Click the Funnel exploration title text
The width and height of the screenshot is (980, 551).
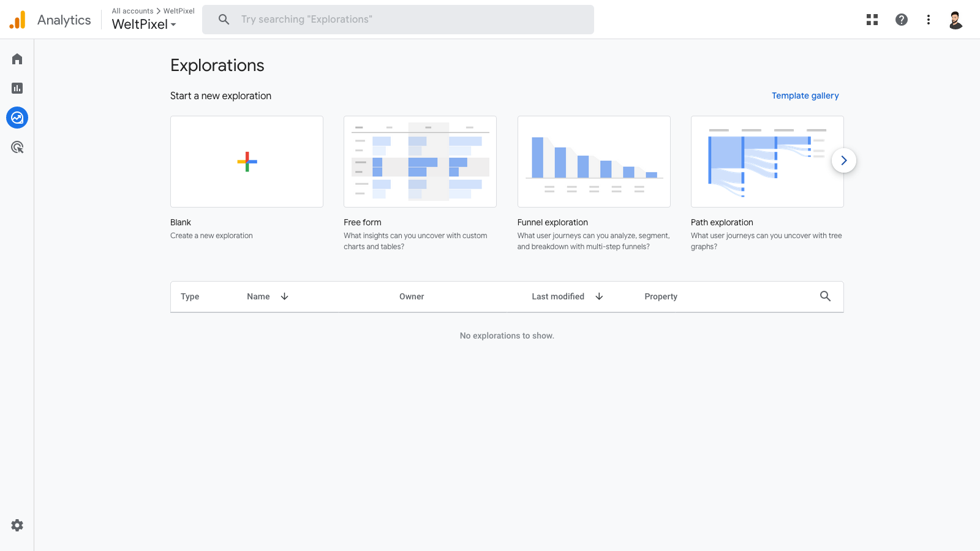(552, 222)
